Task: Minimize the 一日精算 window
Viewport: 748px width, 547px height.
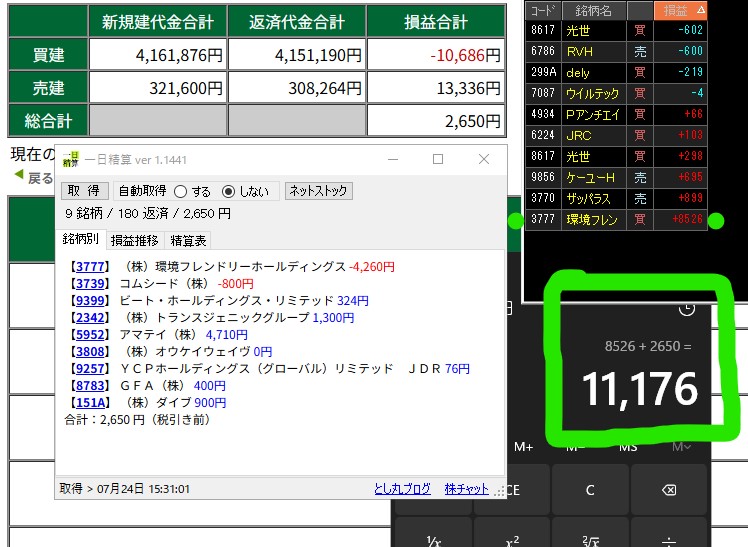Action: coord(393,159)
